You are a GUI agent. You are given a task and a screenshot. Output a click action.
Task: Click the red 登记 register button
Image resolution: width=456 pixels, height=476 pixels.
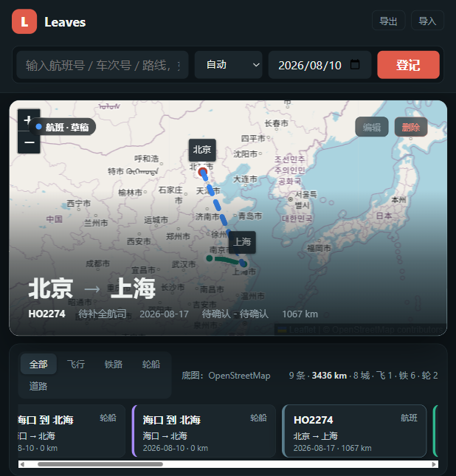pyautogui.click(x=408, y=65)
